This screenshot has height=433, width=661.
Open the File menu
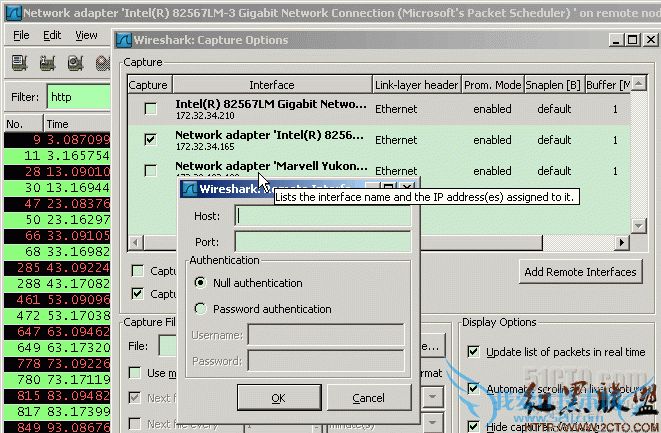(21, 35)
